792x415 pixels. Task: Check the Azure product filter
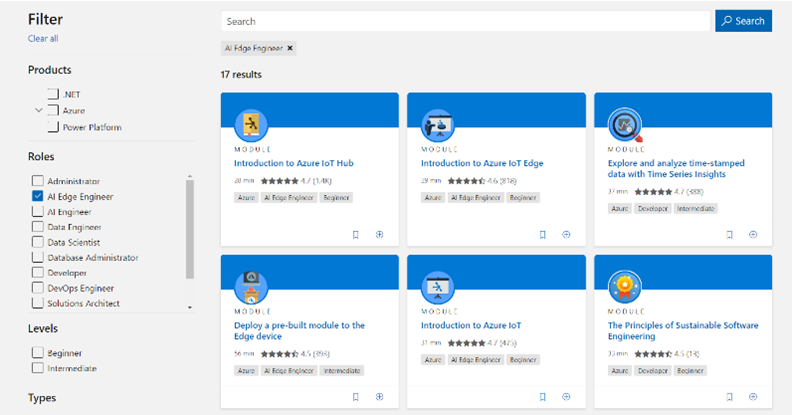point(53,110)
